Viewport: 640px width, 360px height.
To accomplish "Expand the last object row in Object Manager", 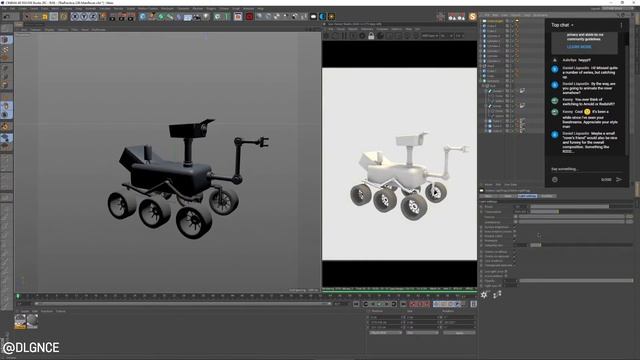I will click(487, 131).
